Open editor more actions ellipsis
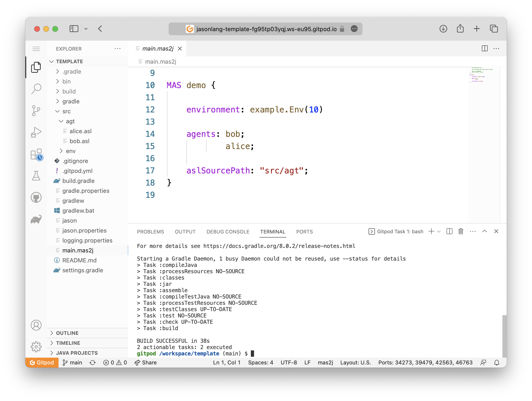Viewport: 532px width, 401px height. click(x=496, y=49)
